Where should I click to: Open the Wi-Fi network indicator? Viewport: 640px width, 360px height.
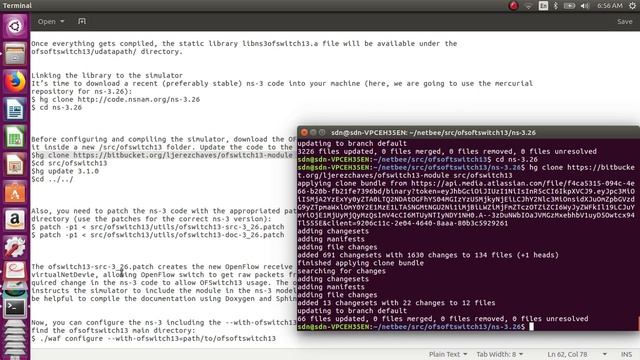(529, 6)
